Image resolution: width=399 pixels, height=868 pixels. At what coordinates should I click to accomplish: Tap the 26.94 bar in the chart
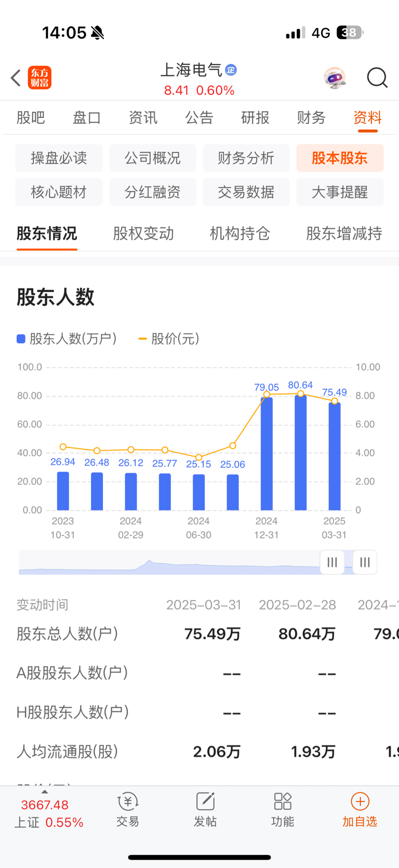(63, 491)
